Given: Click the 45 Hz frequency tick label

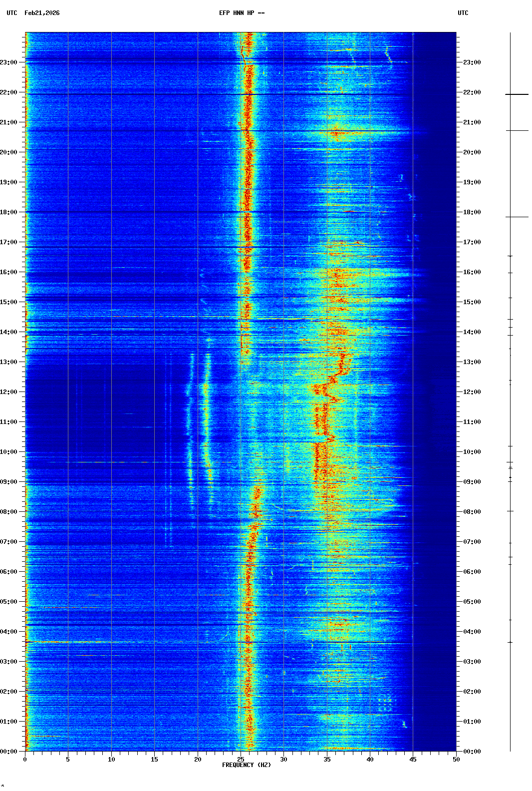Looking at the screenshot, I should [413, 759].
